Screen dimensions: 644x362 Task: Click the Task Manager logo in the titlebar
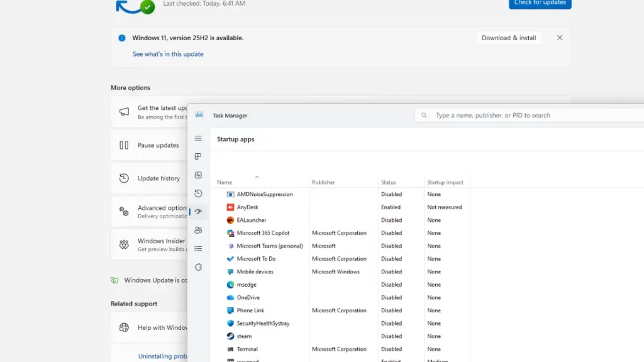coord(199,115)
